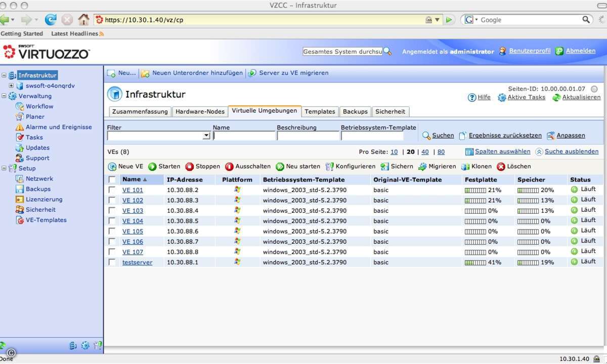Image resolution: width=607 pixels, height=364 pixels.
Task: Click Server zu VE migrieren icon
Action: coord(252,73)
